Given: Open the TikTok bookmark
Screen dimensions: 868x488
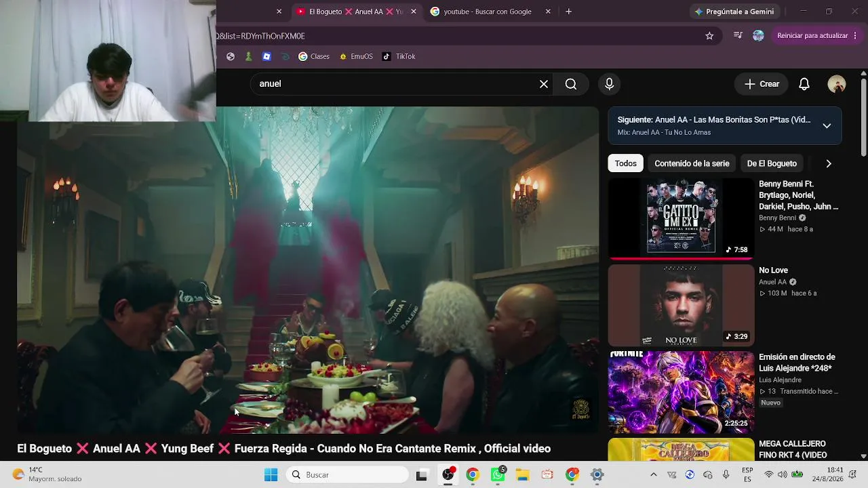Looking at the screenshot, I should tap(399, 56).
